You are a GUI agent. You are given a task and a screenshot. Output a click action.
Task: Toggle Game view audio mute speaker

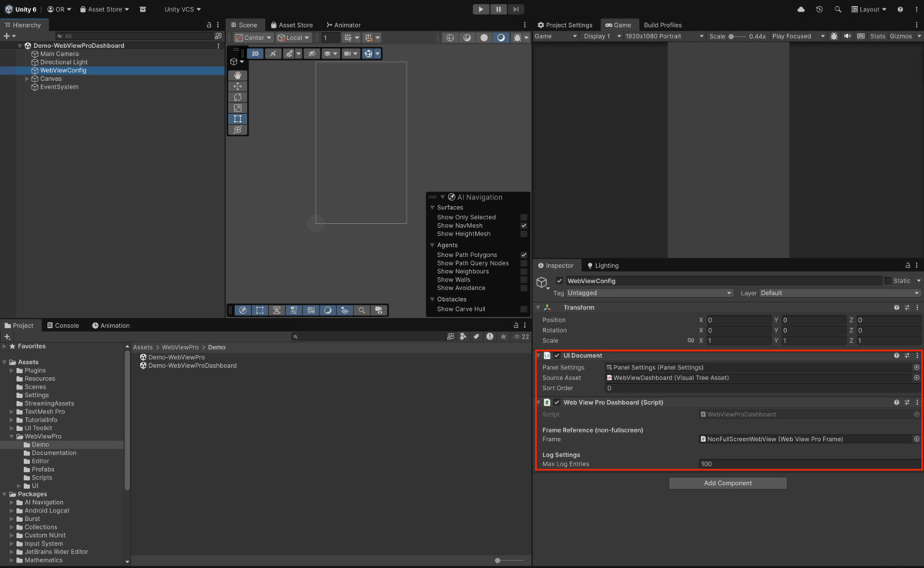click(846, 36)
